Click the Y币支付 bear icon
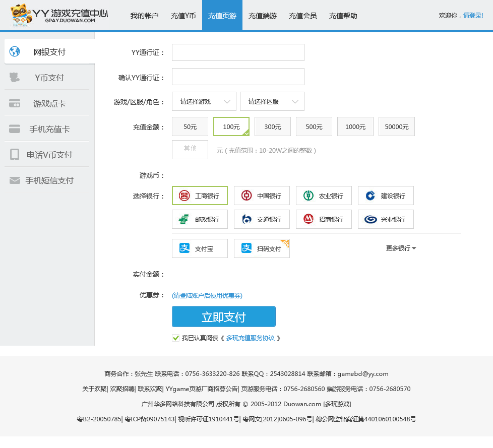The height and width of the screenshot is (448, 493). (15, 77)
